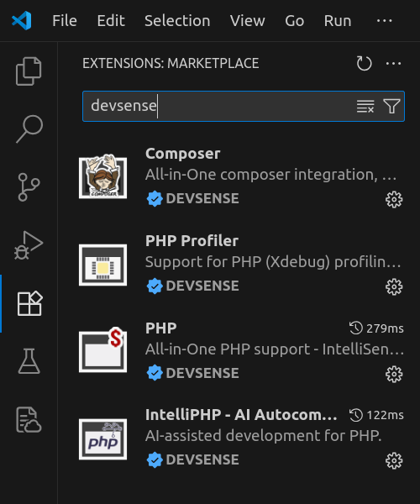Refresh the extensions marketplace list
Image resolution: width=420 pixels, height=504 pixels.
(364, 63)
